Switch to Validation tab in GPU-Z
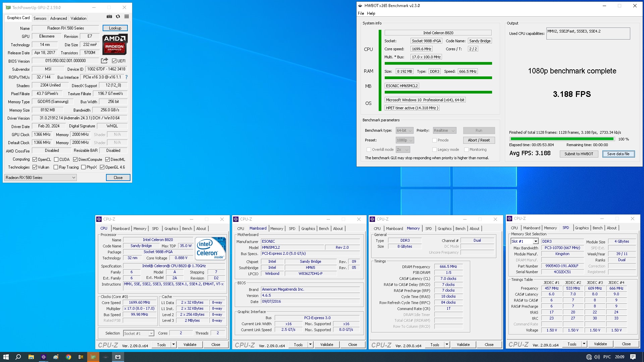 [x=78, y=18]
